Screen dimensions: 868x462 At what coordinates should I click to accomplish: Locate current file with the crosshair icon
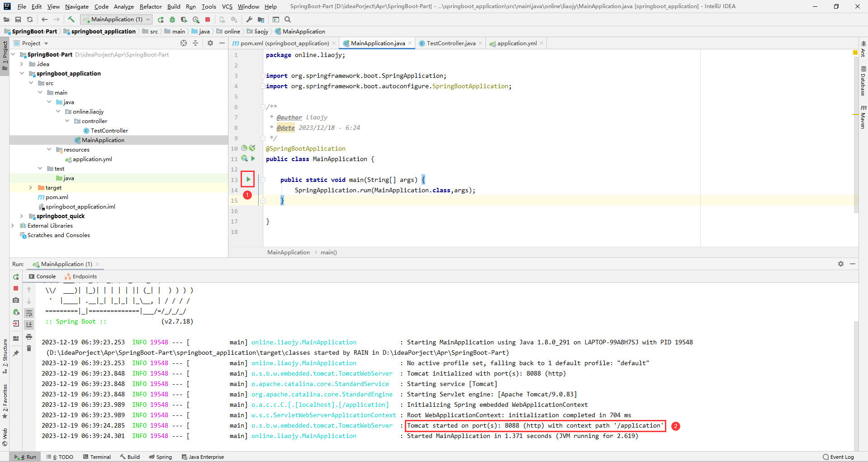[x=184, y=43]
